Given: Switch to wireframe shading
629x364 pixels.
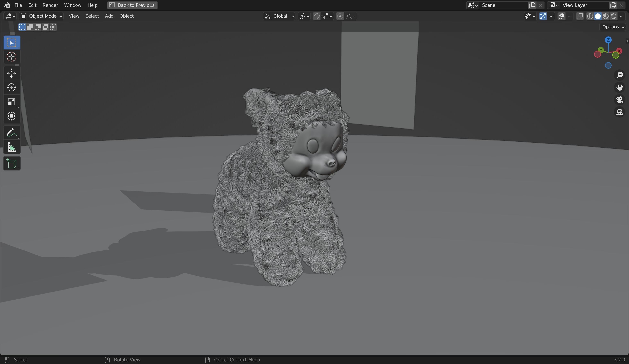Looking at the screenshot, I should (x=590, y=16).
